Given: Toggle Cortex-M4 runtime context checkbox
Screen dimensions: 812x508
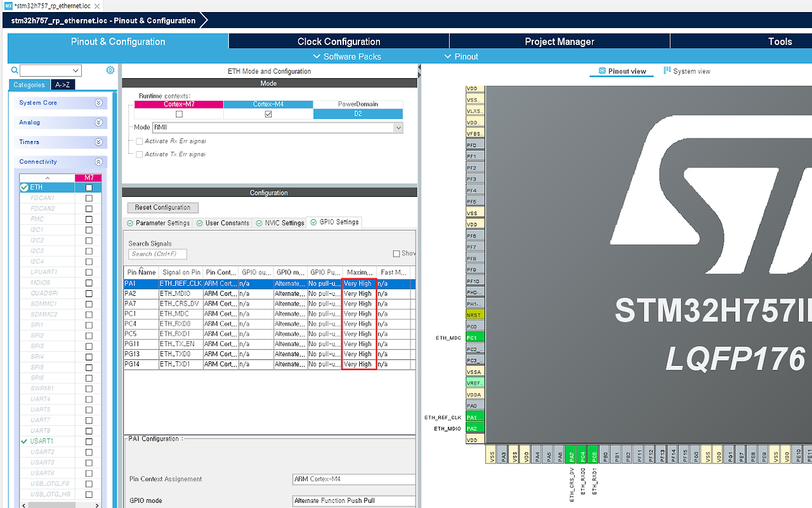Looking at the screenshot, I should [268, 114].
